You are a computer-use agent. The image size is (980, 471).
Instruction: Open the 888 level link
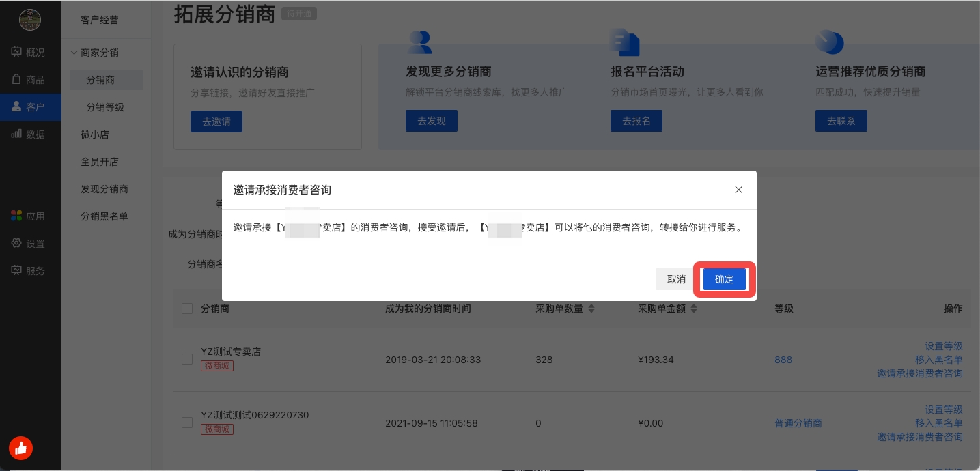(783, 360)
